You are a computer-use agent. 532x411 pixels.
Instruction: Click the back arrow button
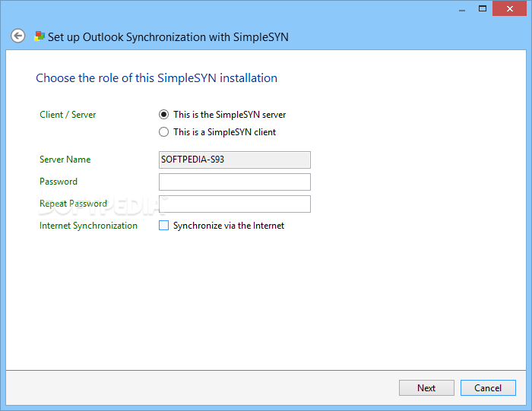[x=17, y=36]
